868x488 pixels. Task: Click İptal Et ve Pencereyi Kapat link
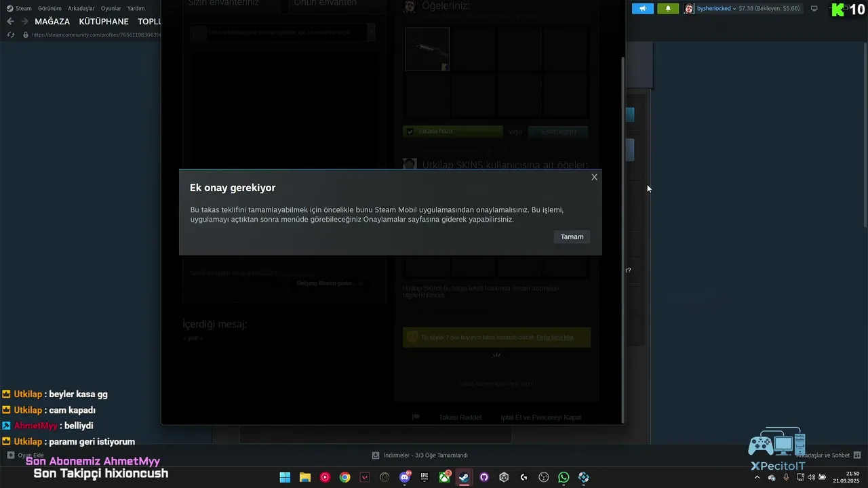(540, 418)
